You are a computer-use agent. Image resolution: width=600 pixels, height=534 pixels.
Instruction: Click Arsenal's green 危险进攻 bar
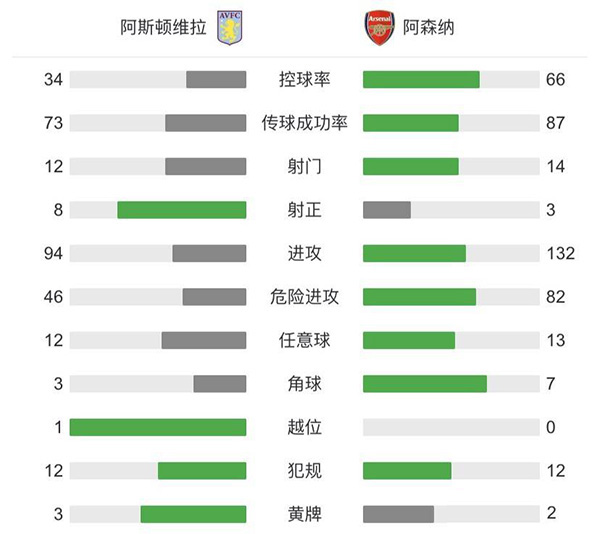point(419,297)
